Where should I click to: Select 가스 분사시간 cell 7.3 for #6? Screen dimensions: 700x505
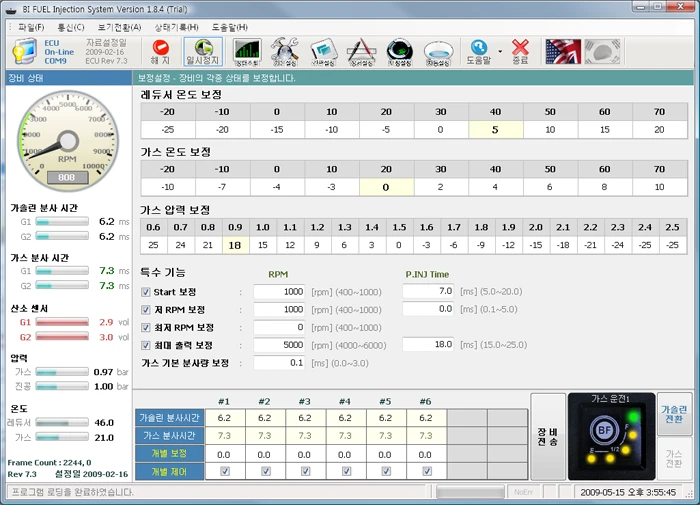coord(426,435)
